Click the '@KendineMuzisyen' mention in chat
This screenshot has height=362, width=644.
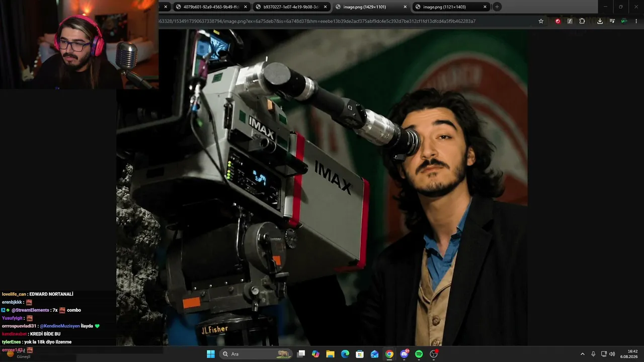[x=60, y=326]
